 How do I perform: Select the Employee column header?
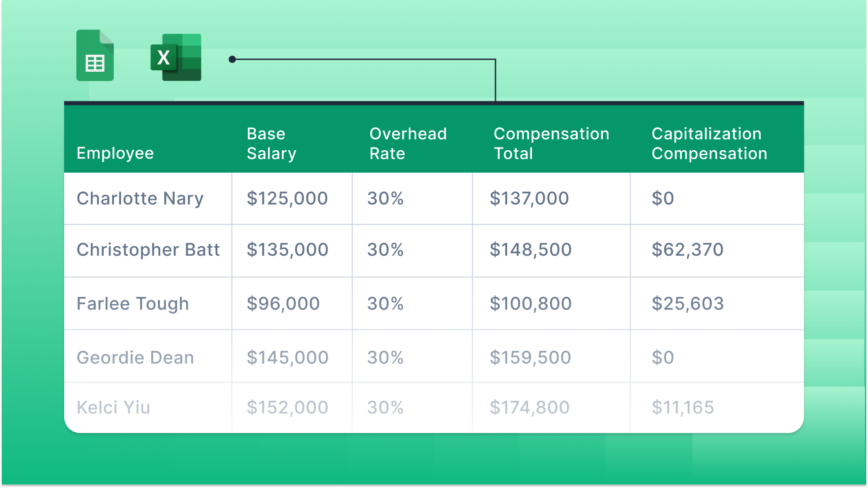coord(115,153)
